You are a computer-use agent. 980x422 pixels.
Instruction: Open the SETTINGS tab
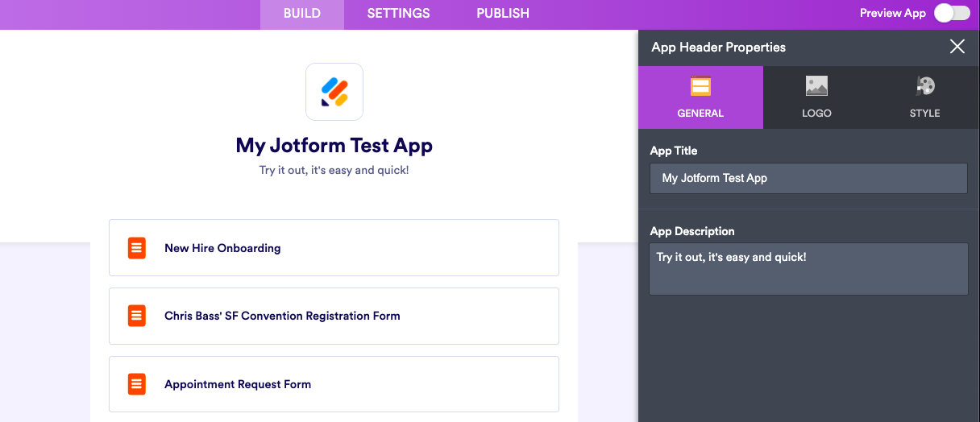pos(398,14)
